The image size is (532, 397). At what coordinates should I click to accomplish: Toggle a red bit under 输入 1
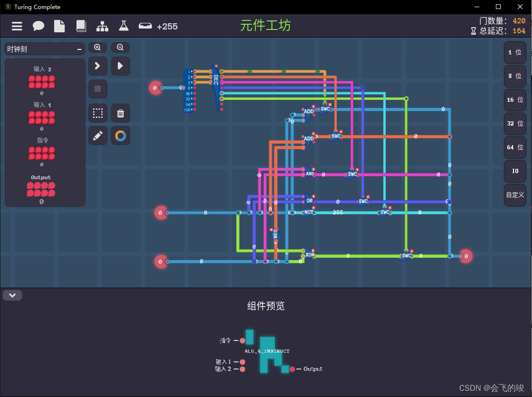(41, 117)
